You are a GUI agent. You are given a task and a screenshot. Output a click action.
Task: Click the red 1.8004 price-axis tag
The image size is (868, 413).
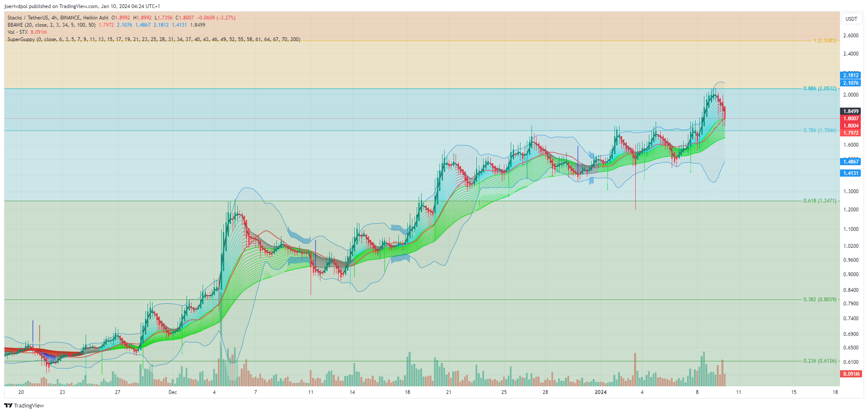[x=851, y=126]
